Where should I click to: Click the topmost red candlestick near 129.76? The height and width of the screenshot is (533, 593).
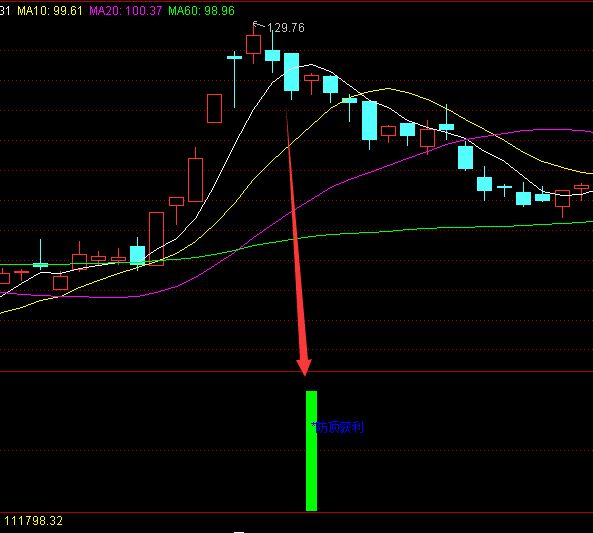[x=253, y=44]
